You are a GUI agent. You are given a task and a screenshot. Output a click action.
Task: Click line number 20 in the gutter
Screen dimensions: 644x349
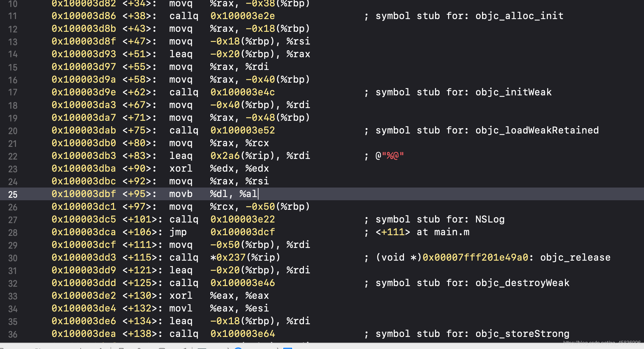click(13, 131)
